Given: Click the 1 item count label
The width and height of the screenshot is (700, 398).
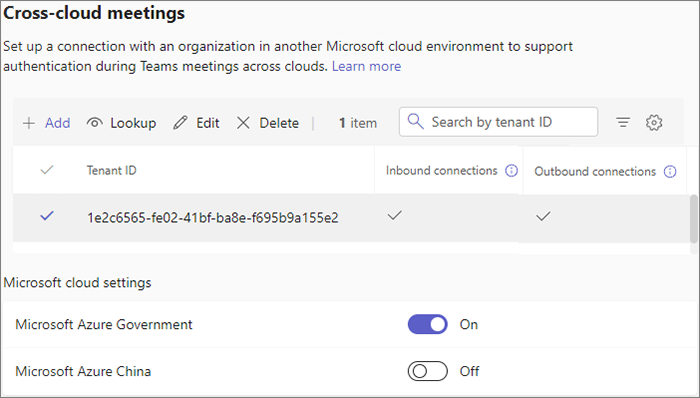Looking at the screenshot, I should tap(358, 123).
